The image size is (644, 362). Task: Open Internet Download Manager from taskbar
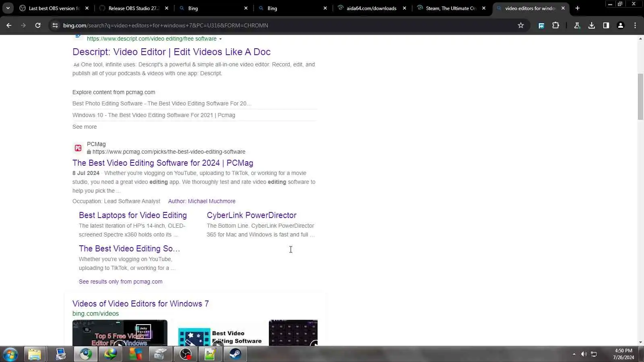[x=110, y=354]
